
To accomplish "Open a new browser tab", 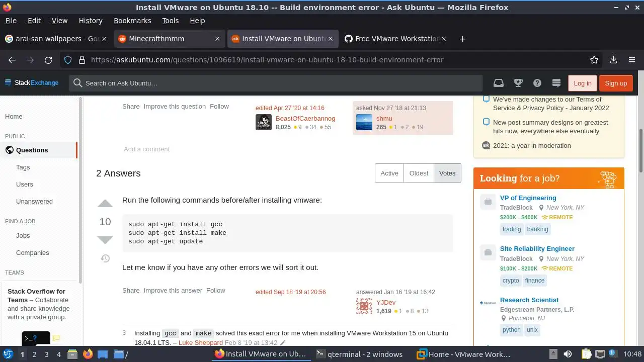I will tap(462, 39).
